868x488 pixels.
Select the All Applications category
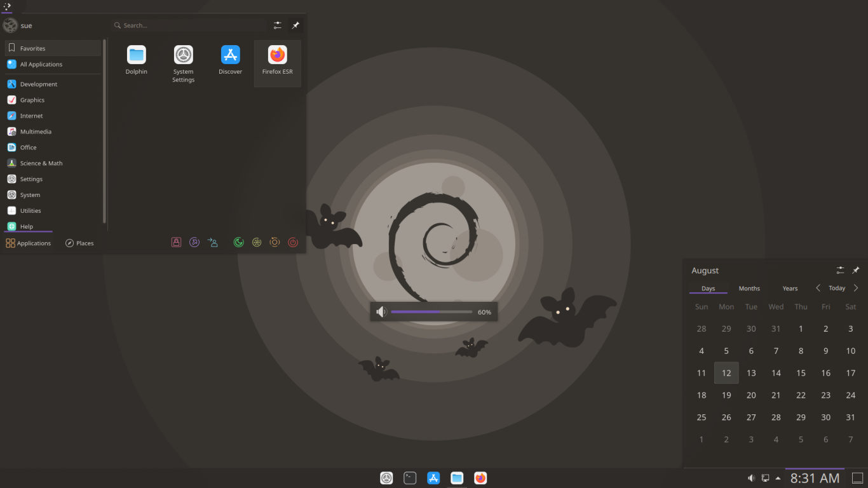coord(53,64)
